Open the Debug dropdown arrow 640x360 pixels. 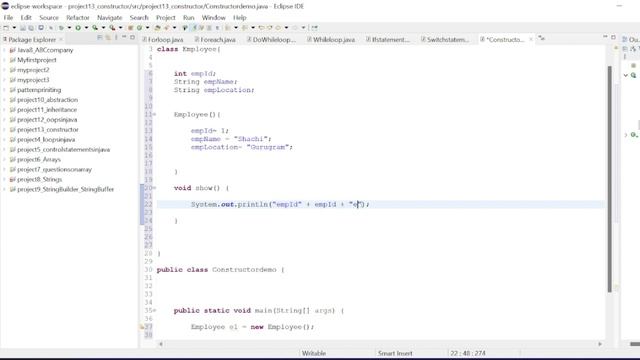click(x=69, y=28)
